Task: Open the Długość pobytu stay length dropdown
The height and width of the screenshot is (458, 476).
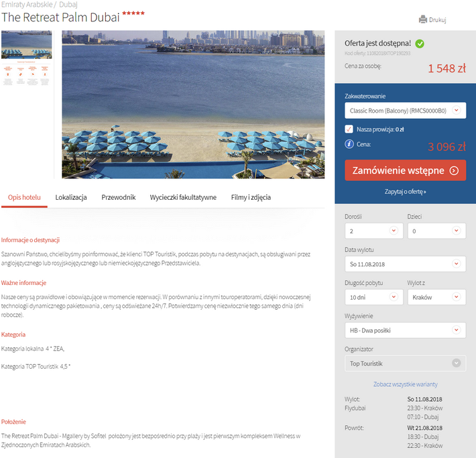Action: tap(373, 297)
